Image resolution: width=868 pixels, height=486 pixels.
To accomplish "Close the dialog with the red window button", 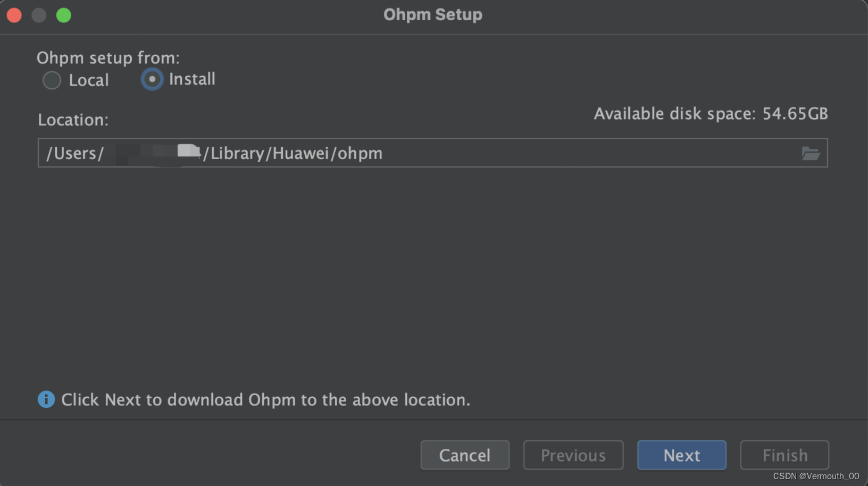I will click(x=14, y=15).
